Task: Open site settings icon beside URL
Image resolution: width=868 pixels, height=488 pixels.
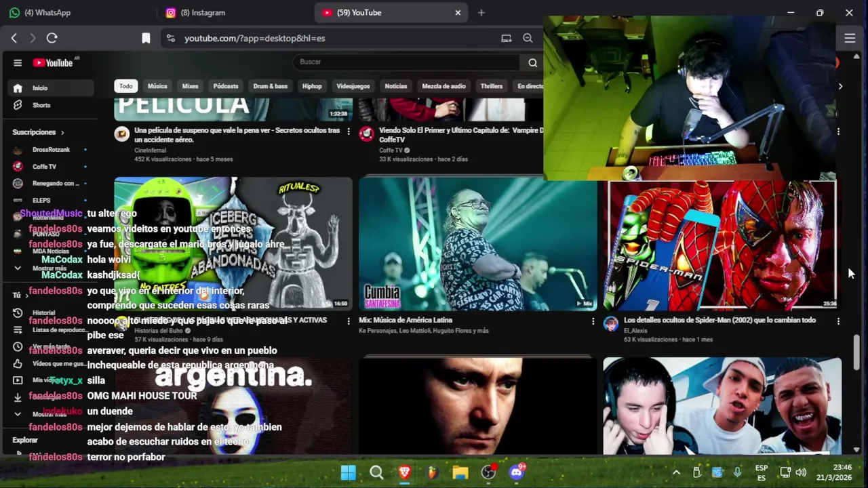Action: (x=170, y=39)
